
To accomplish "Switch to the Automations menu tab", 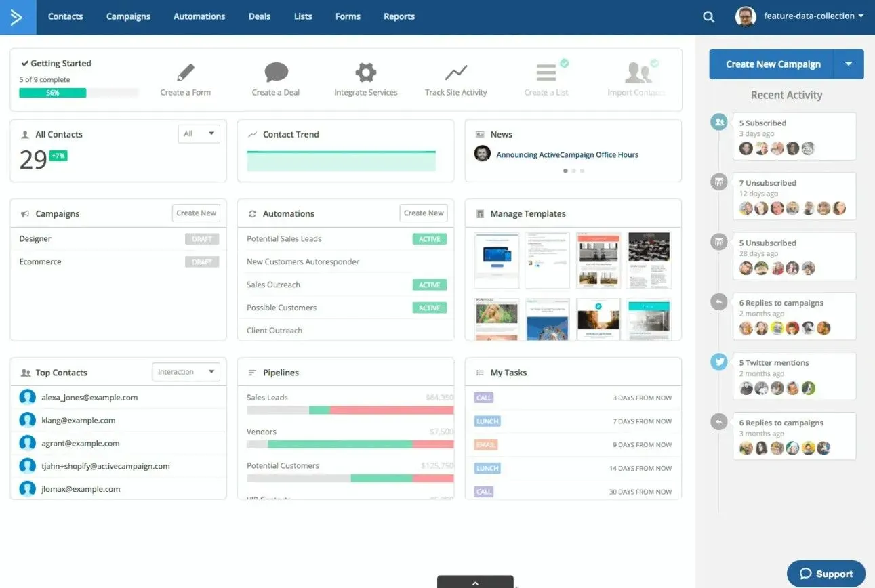I will (x=199, y=16).
